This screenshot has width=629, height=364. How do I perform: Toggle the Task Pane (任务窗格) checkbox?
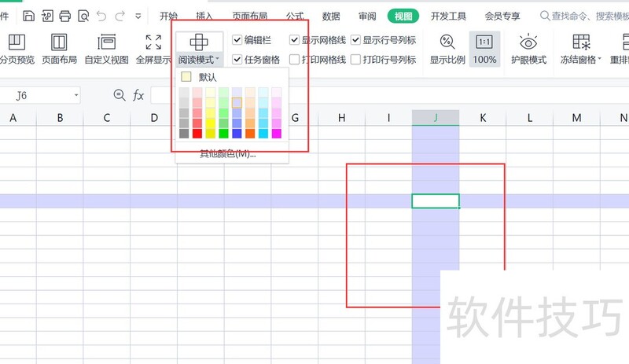click(x=237, y=60)
